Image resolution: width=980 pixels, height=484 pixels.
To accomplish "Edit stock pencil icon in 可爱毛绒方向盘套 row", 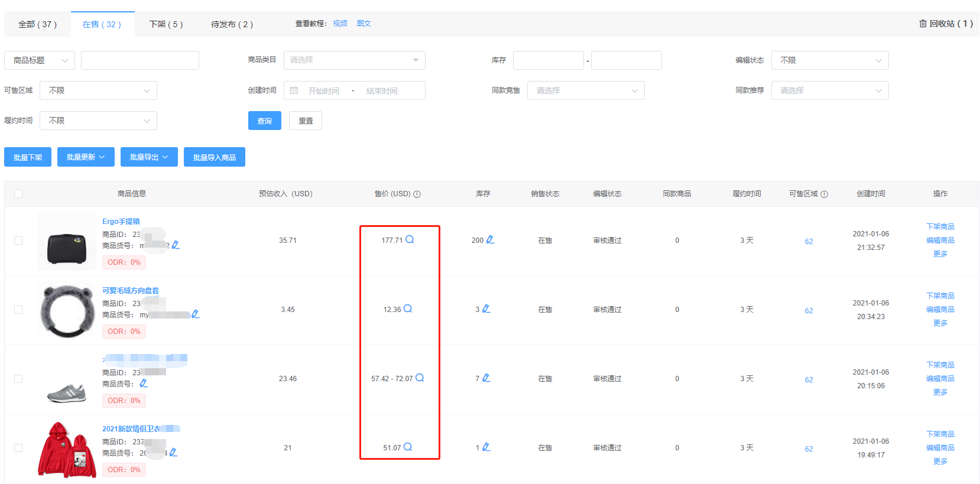I will click(486, 308).
